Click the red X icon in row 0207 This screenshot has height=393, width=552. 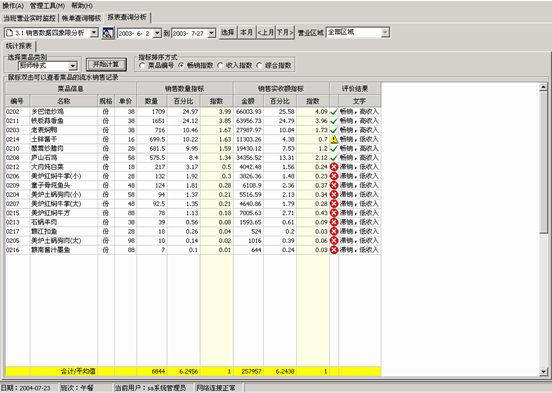click(x=334, y=204)
